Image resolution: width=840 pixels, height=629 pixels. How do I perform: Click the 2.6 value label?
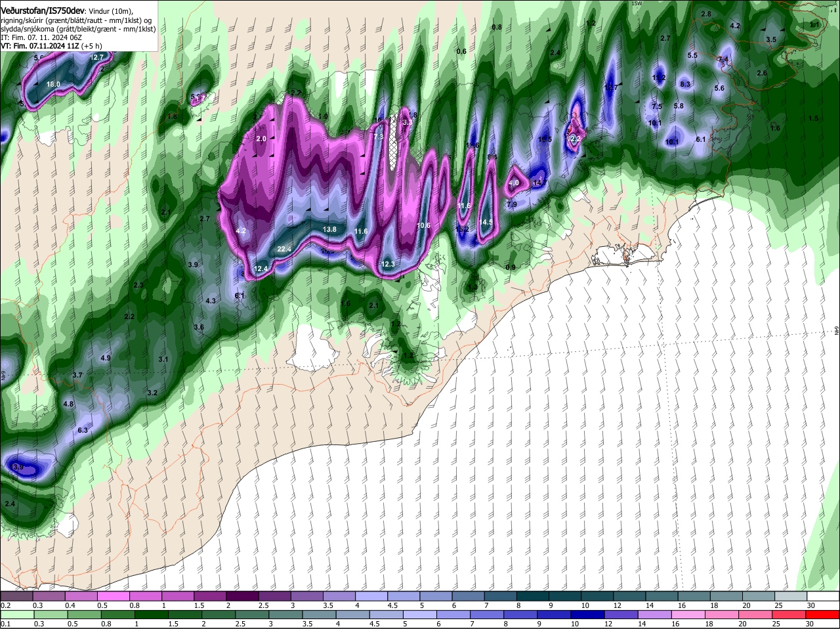[762, 73]
